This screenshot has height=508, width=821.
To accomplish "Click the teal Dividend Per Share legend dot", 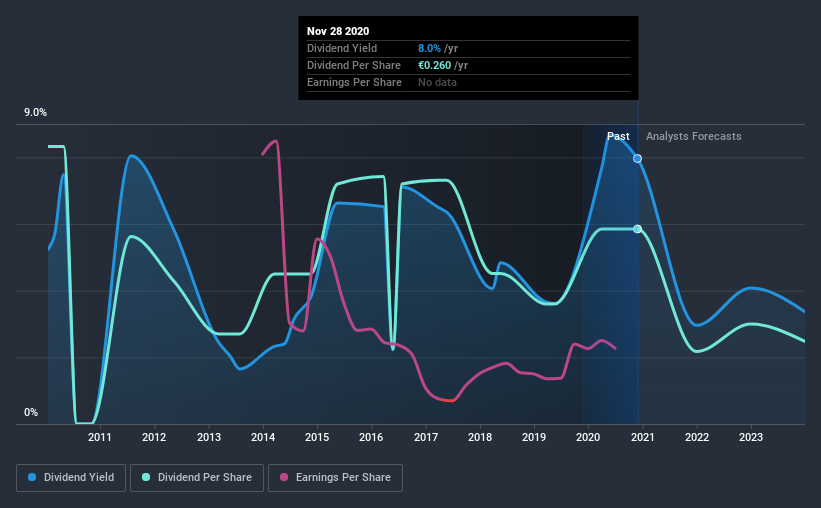I will coord(146,477).
